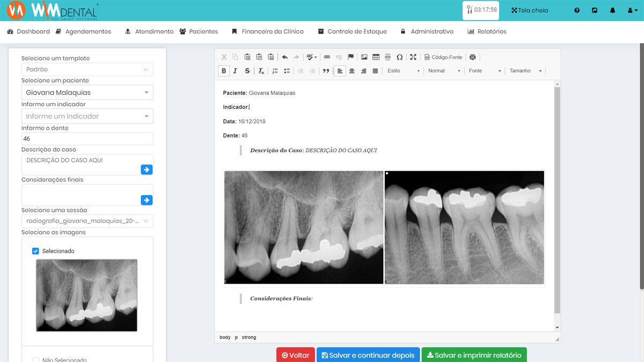Viewport: 644px width, 362px height.
Task: Center-align the text
Action: (x=352, y=71)
